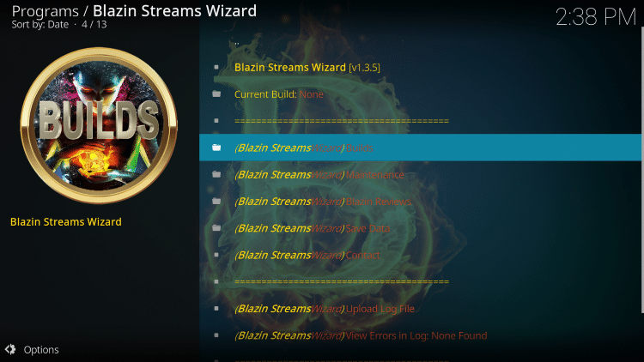Screen dimensions: 644x362
Task: Go up via the parent directory dots
Action: (237, 42)
